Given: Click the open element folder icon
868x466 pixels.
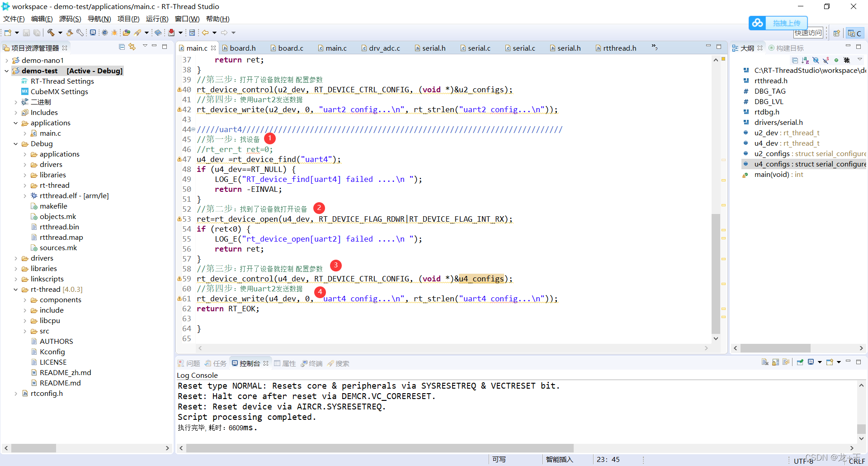Looking at the screenshot, I should click(x=127, y=33).
